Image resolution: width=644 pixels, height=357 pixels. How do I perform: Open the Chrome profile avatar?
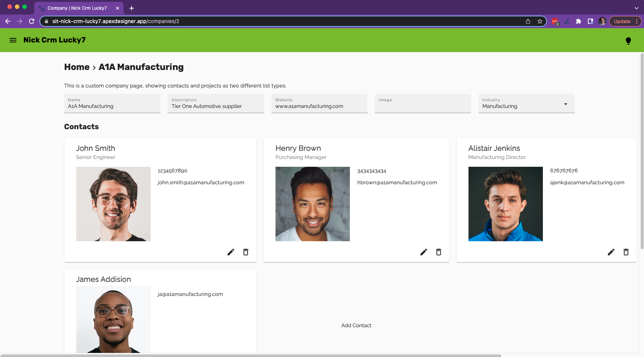[x=602, y=21]
